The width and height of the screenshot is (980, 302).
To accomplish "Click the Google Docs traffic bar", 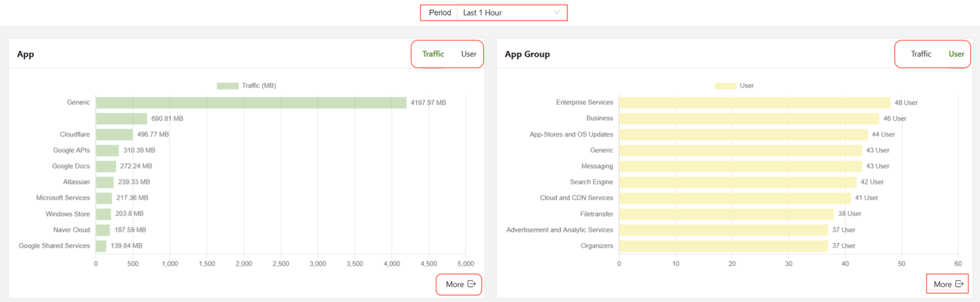I will (106, 166).
